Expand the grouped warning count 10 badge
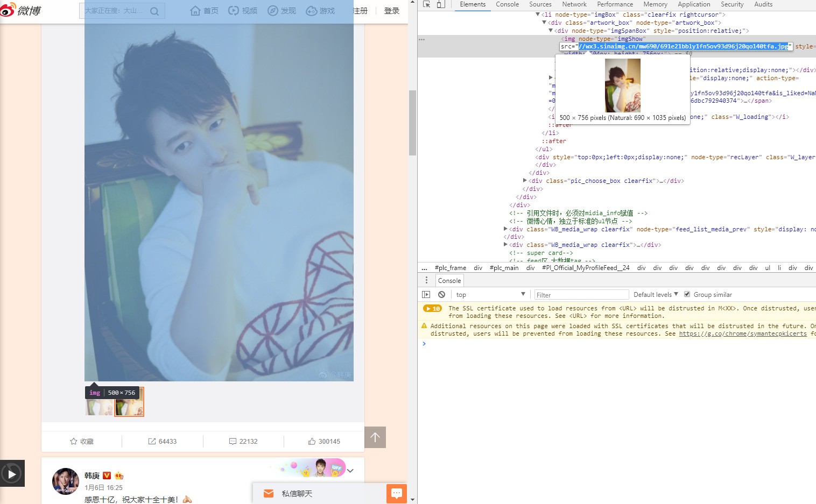Viewport: 816px width, 504px height. click(432, 309)
